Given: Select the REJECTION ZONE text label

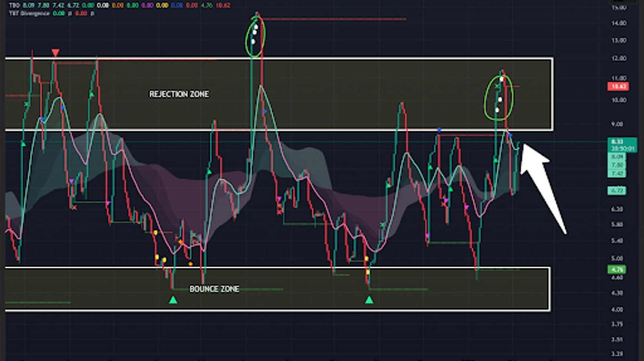Looking at the screenshot, I should point(179,94).
